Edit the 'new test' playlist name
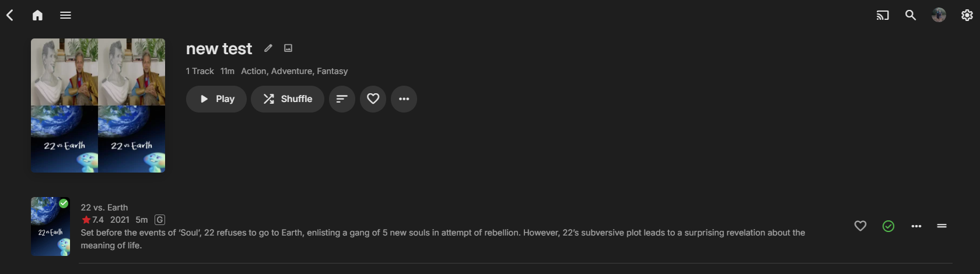Screen dimensions: 980x274 point(268,48)
